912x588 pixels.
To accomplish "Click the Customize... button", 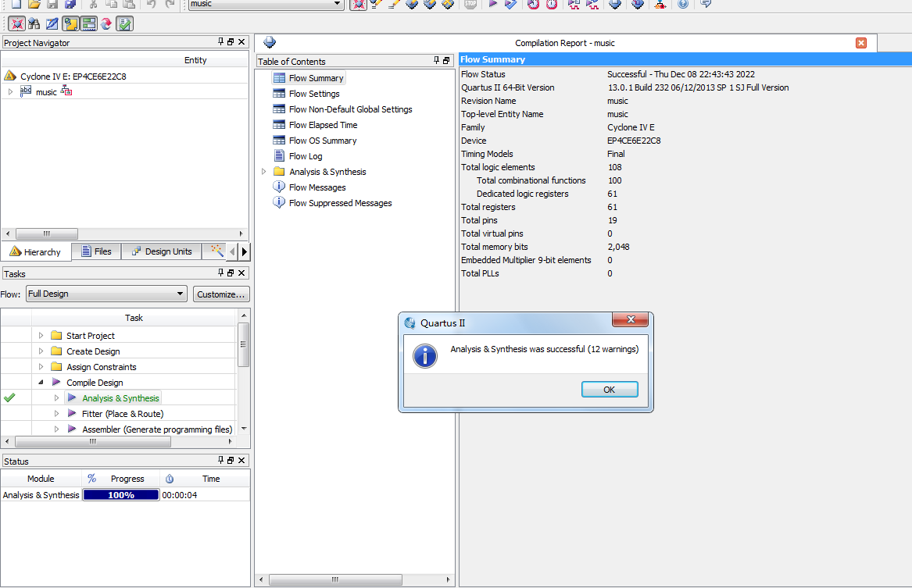I will click(x=222, y=294).
